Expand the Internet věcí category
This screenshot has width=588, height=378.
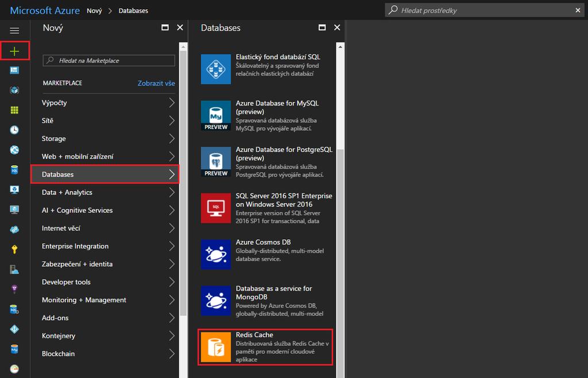pos(105,228)
